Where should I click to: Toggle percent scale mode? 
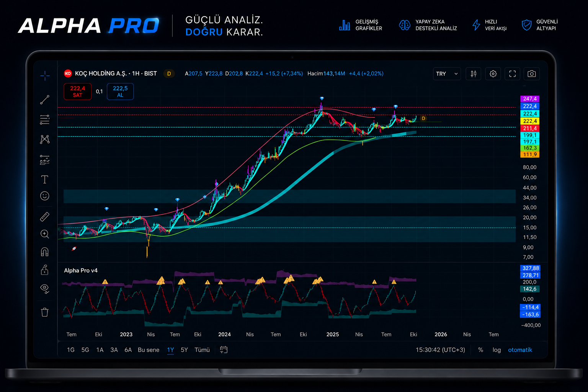(481, 350)
